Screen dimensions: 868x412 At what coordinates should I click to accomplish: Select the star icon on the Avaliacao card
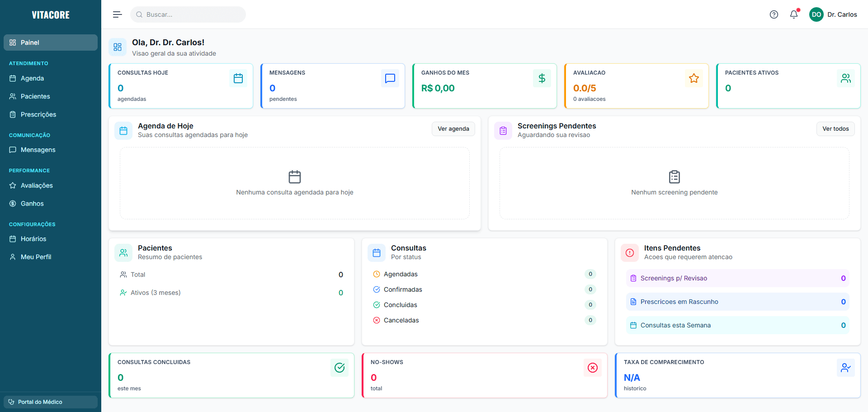tap(694, 78)
